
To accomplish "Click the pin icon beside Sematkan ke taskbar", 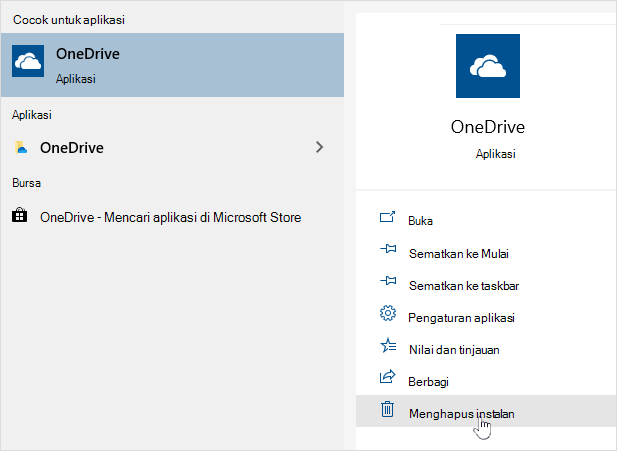I will point(388,281).
